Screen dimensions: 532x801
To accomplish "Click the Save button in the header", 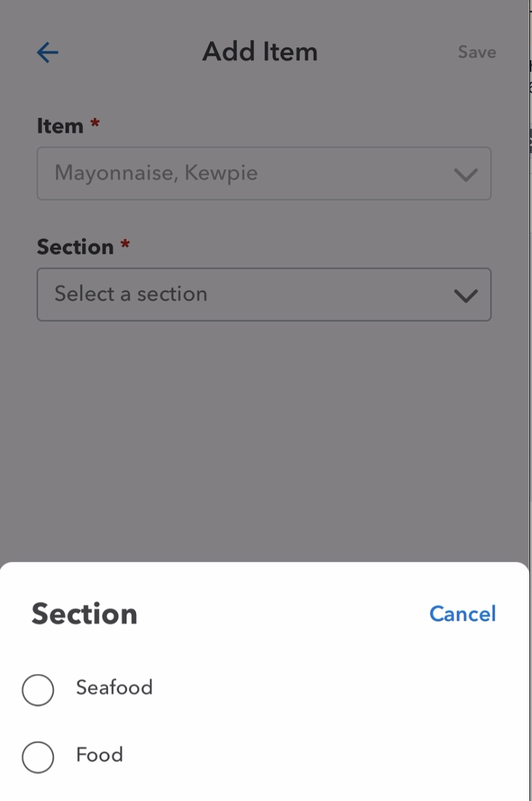I will [477, 53].
